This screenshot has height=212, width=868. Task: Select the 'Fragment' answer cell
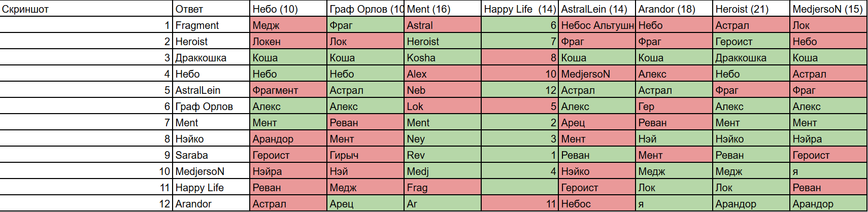point(211,25)
